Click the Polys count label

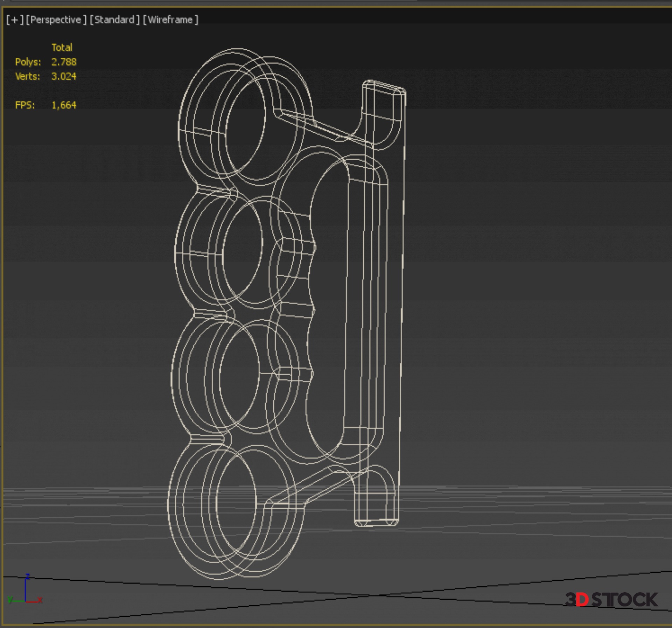pos(28,62)
